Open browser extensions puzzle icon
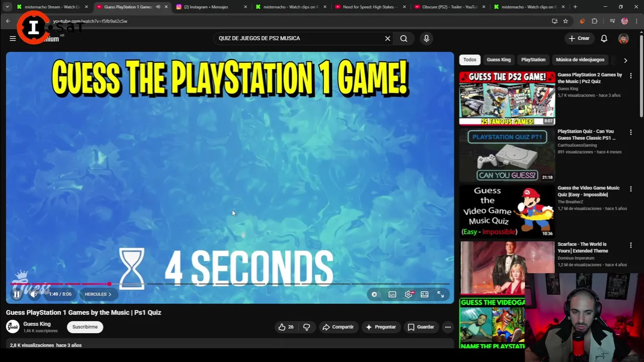The height and width of the screenshot is (362, 644). (595, 21)
